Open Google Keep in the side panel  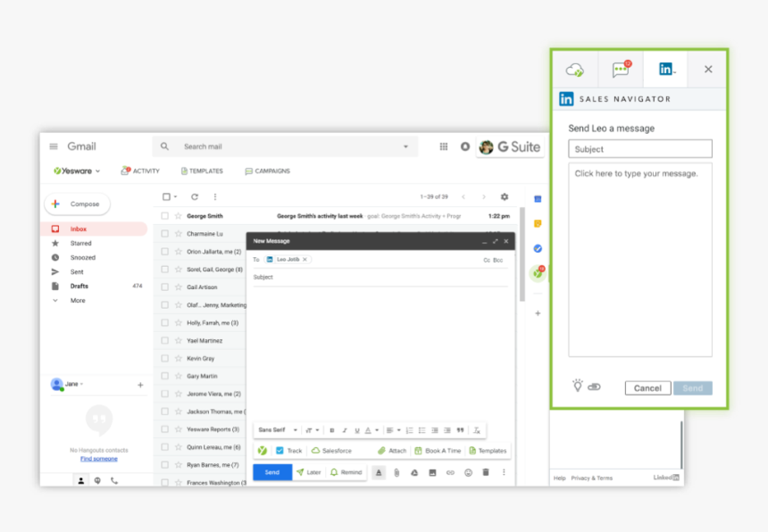coord(538,224)
